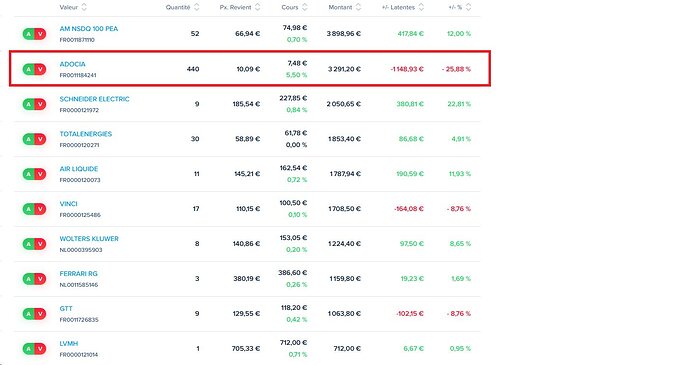This screenshot has width=690, height=365.
Task: Sort by Quantité using sort arrows
Action: pos(197,7)
